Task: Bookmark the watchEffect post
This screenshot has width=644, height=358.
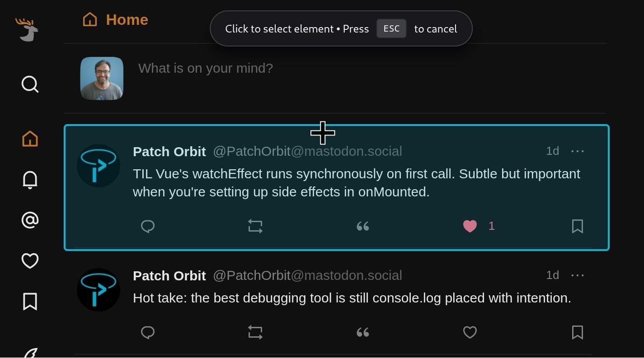Action: coord(577,226)
